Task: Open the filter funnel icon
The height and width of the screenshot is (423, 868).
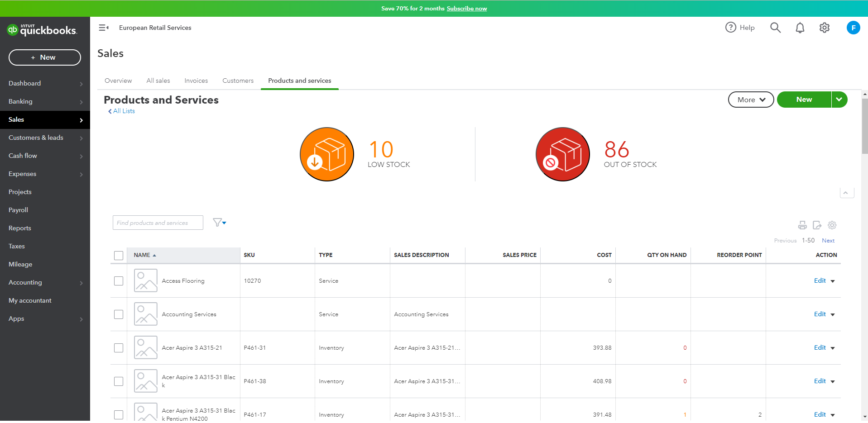Action: pos(220,223)
